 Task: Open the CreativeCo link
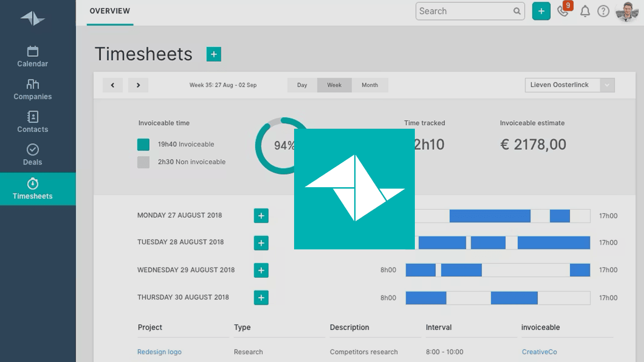(539, 352)
